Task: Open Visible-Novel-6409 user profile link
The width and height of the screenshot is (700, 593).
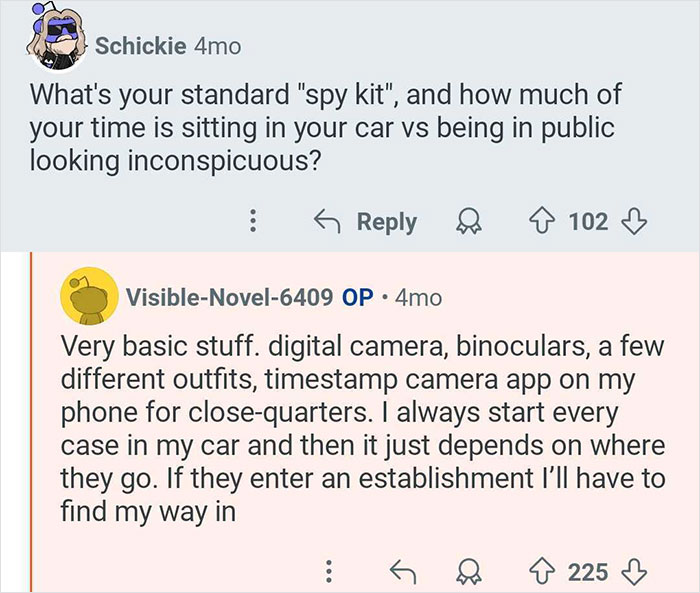Action: pos(229,297)
